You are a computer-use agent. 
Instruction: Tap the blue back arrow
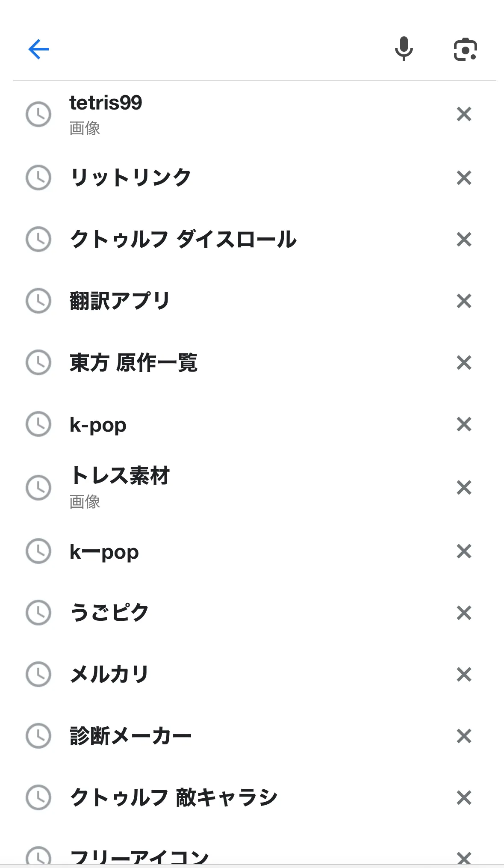(38, 49)
